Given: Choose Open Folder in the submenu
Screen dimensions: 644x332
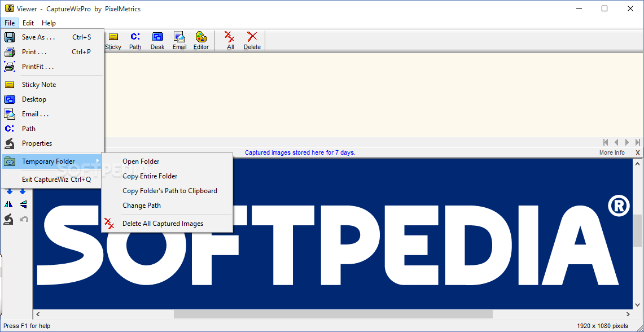Looking at the screenshot, I should [x=167, y=161].
